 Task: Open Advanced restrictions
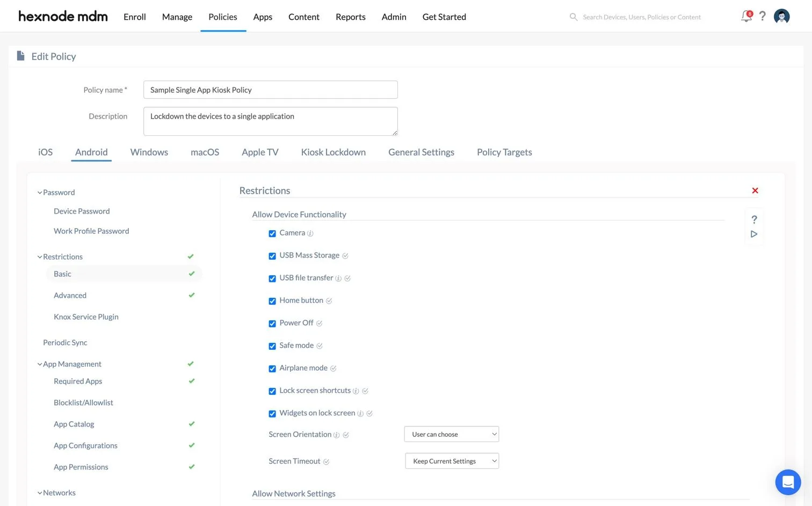(70, 295)
